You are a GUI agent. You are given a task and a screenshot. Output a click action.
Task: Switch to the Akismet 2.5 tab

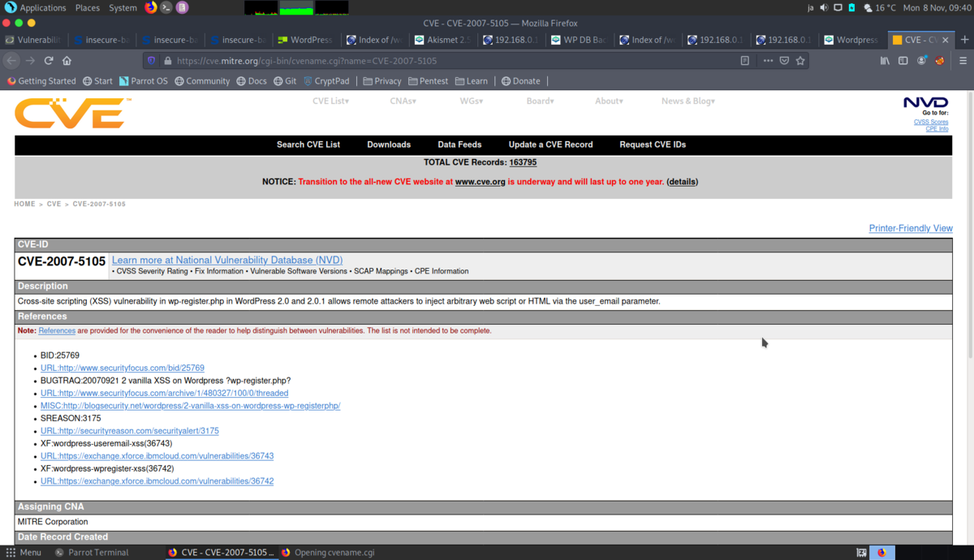click(x=442, y=39)
